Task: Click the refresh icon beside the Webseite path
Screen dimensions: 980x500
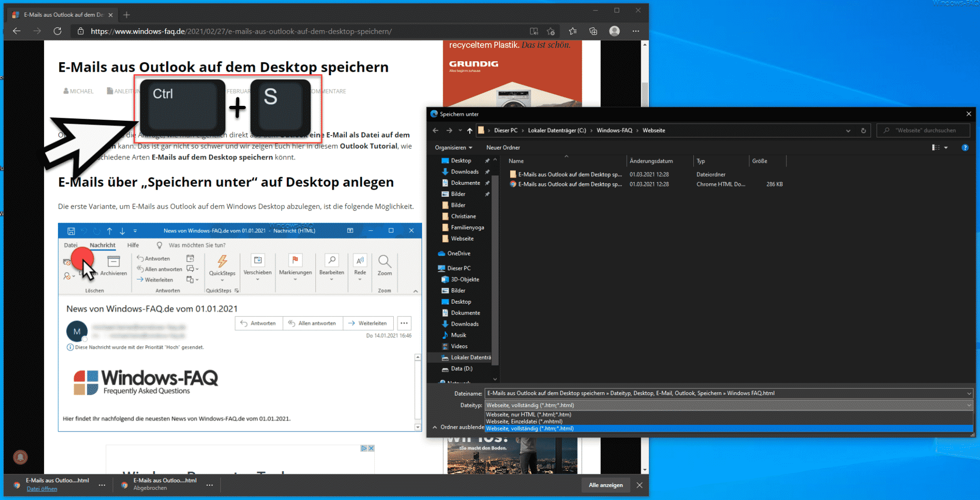Action: pyautogui.click(x=863, y=130)
